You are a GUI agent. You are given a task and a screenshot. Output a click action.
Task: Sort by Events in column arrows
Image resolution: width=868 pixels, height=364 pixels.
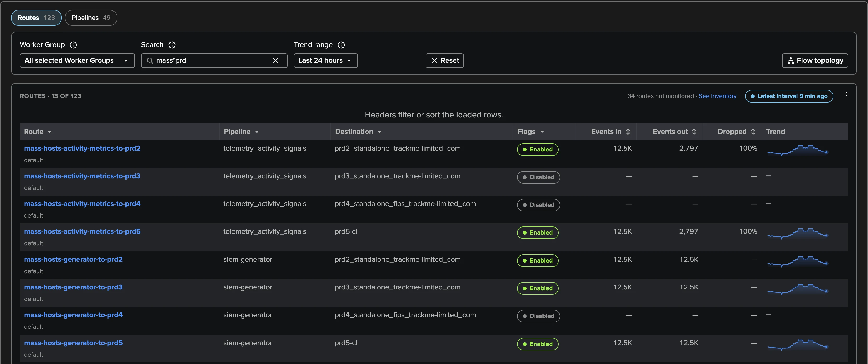628,132
